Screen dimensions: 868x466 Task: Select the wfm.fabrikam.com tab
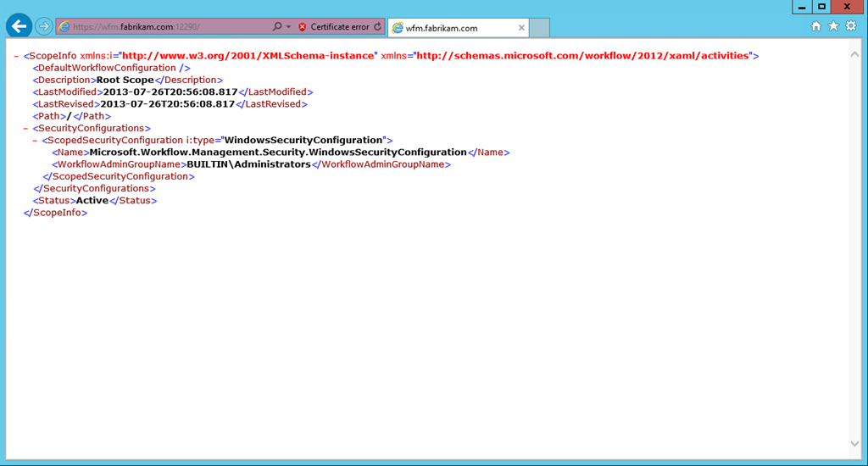coord(458,28)
